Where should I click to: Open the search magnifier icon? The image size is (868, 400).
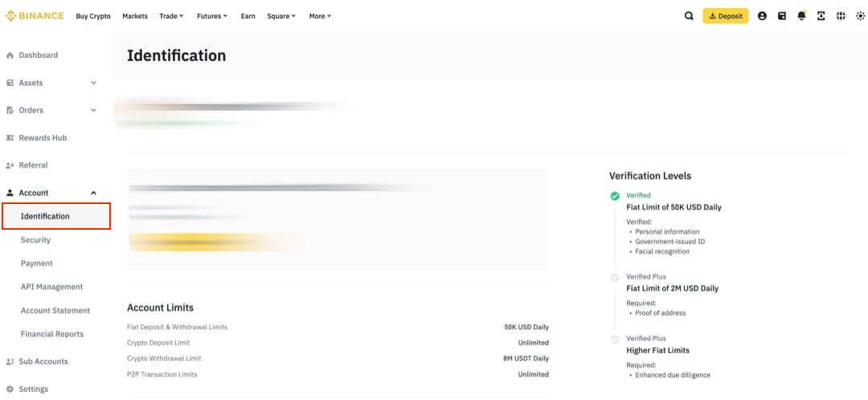(x=689, y=16)
